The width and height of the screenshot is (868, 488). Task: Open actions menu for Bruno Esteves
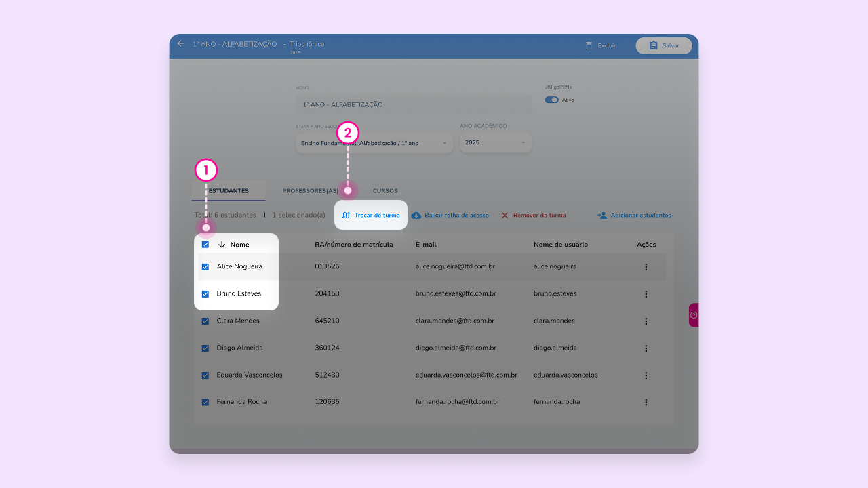(x=646, y=294)
